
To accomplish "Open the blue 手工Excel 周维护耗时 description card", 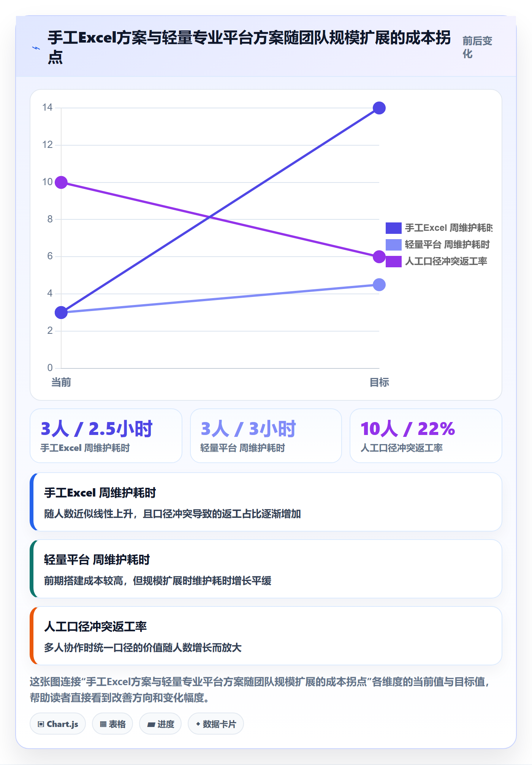I will (x=266, y=502).
